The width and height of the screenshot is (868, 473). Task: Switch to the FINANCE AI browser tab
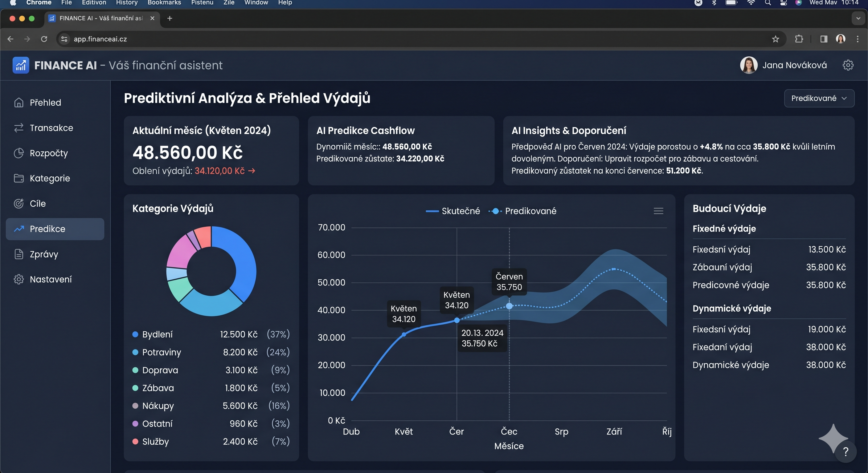pyautogui.click(x=98, y=18)
